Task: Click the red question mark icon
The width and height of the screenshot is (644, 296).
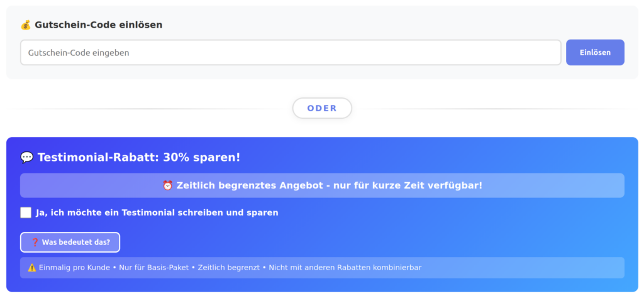Action: [x=35, y=242]
